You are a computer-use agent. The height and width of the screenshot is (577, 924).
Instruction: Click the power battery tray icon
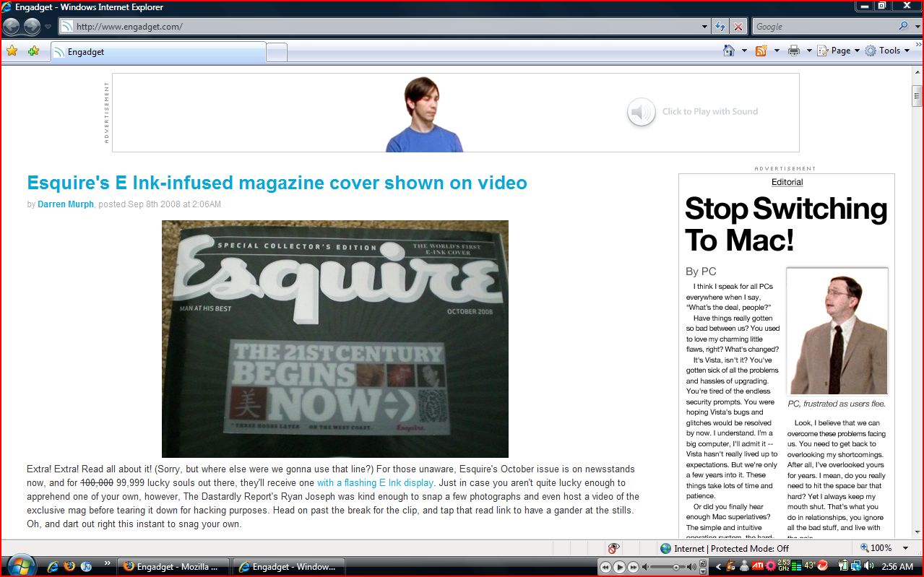pyautogui.click(x=843, y=566)
